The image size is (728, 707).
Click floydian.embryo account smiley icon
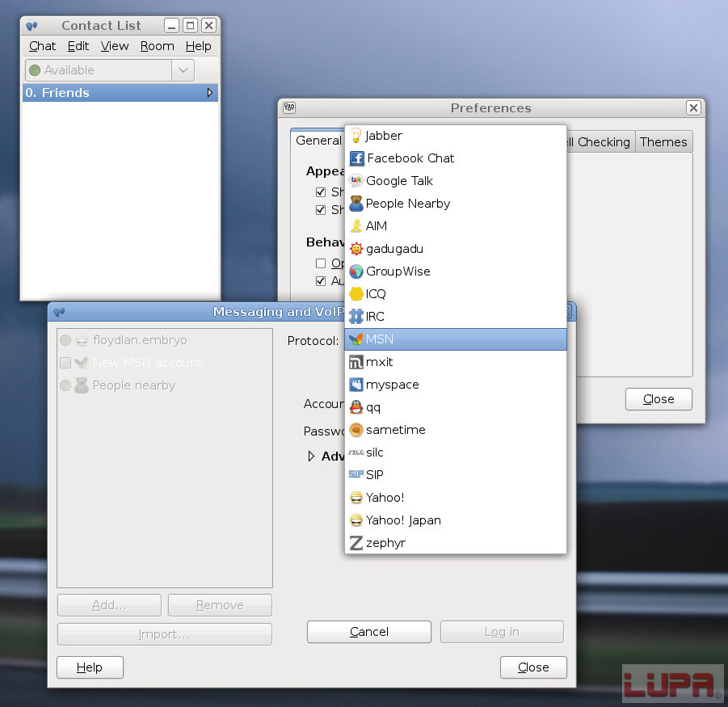[82, 340]
